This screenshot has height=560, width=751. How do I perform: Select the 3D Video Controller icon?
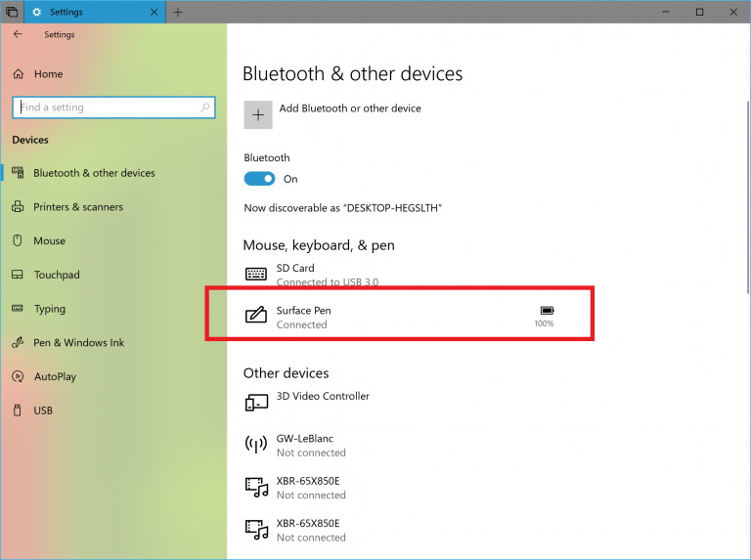coord(256,403)
